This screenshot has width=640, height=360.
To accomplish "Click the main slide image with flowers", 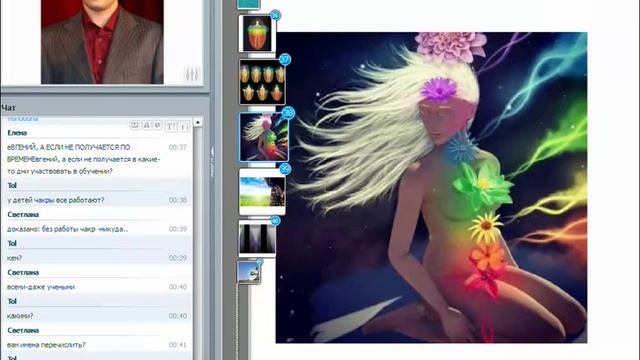I will coord(431,187).
